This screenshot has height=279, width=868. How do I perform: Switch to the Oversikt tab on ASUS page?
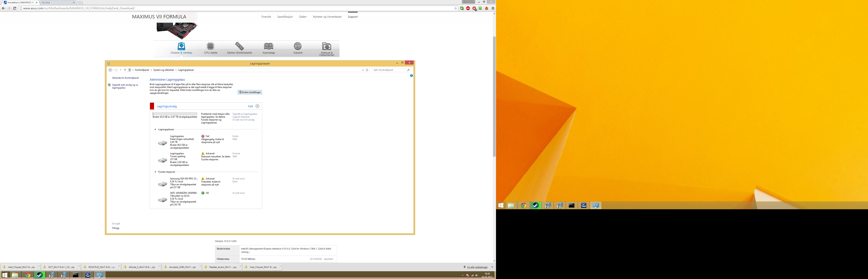(266, 16)
